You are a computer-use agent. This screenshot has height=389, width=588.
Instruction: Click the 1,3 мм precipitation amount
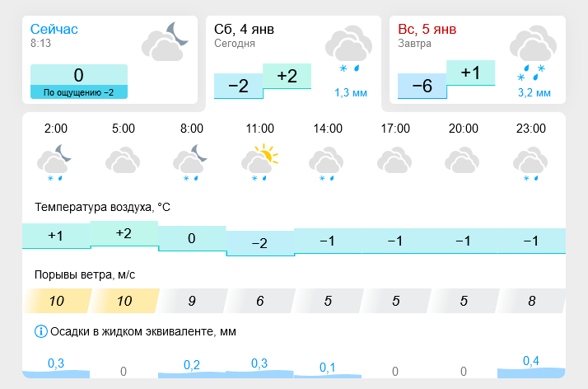351,92
